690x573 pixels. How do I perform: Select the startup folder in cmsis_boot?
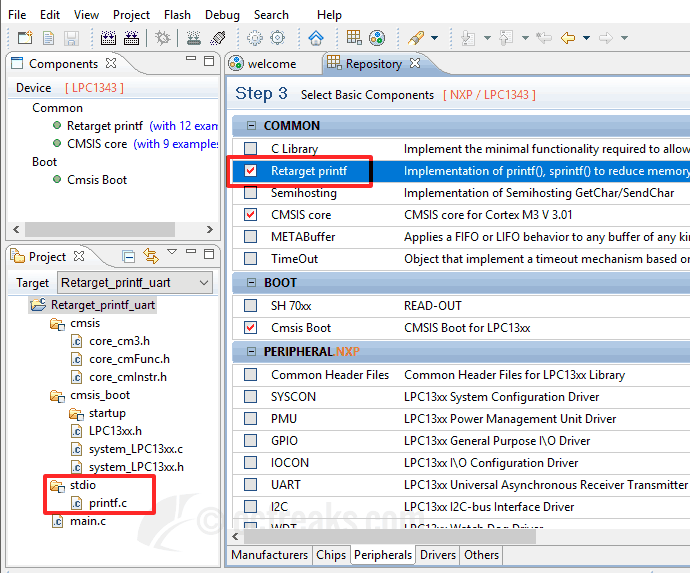[107, 413]
